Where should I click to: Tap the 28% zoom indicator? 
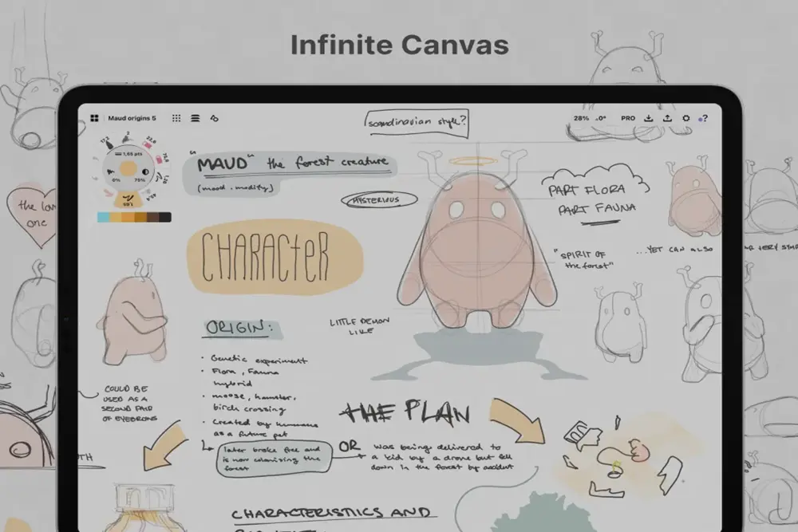pos(581,118)
